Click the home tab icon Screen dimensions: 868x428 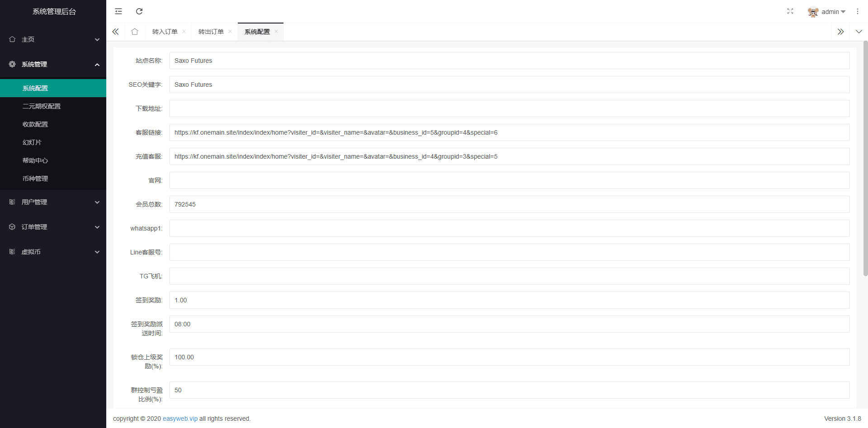point(135,32)
